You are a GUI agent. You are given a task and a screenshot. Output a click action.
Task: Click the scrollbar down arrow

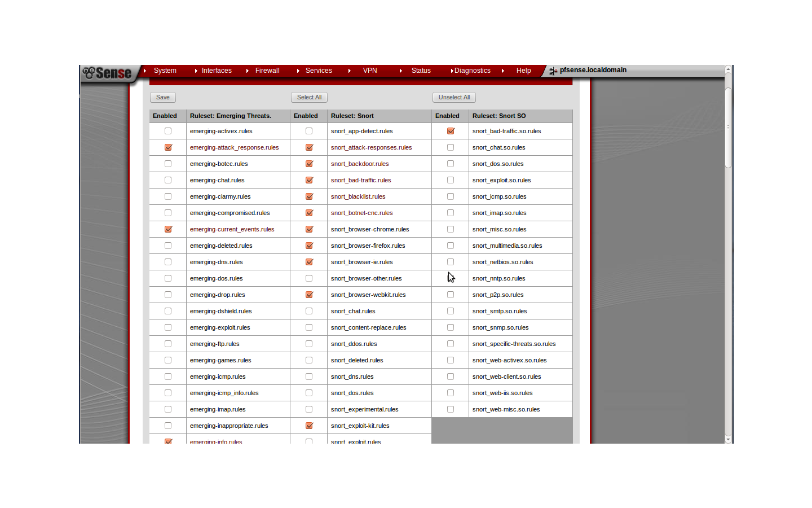[728, 439]
